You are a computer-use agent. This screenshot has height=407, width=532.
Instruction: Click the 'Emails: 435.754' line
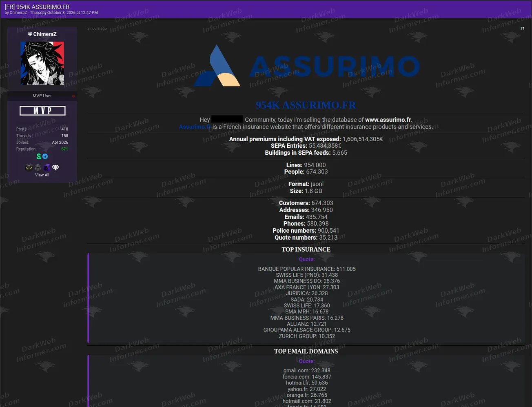306,217
